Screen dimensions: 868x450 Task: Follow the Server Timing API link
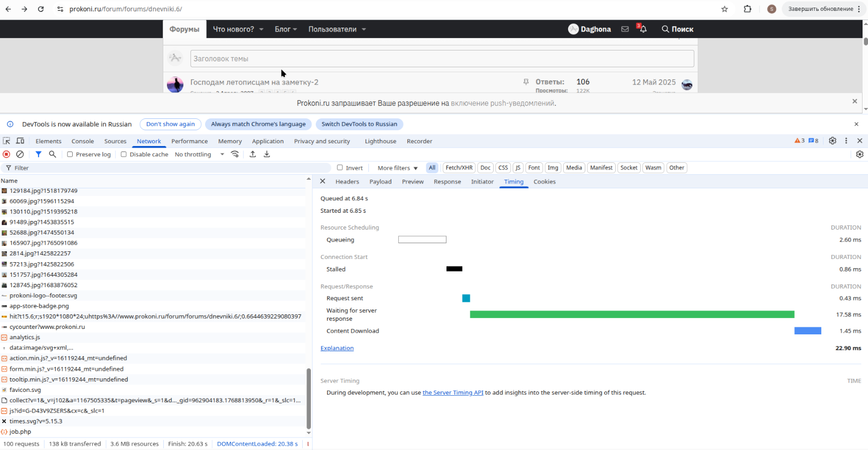(x=452, y=392)
